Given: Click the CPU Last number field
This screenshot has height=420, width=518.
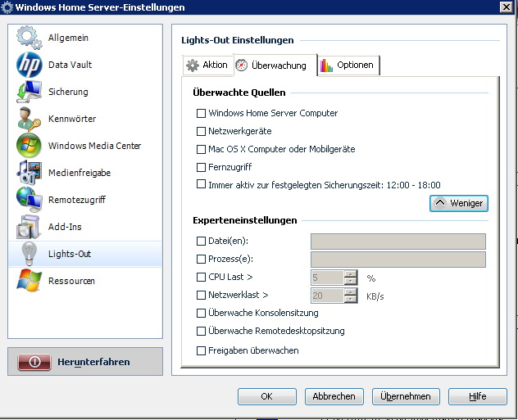Looking at the screenshot, I should 327,278.
